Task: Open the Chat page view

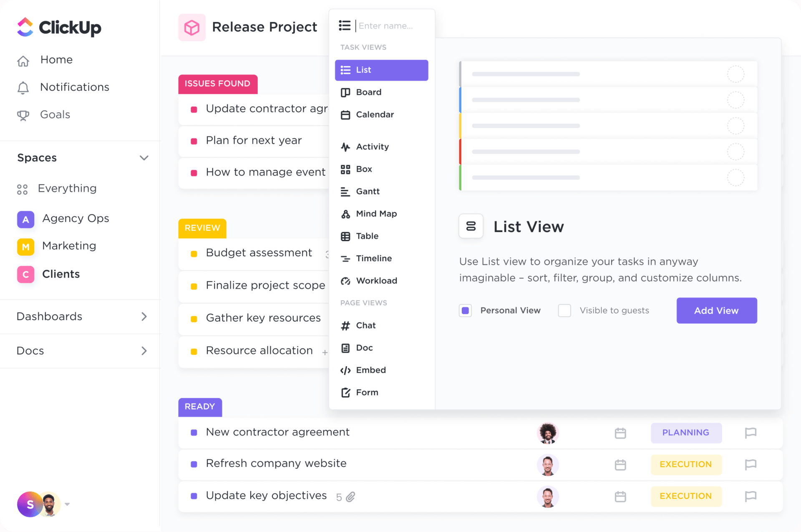Action: [x=365, y=325]
